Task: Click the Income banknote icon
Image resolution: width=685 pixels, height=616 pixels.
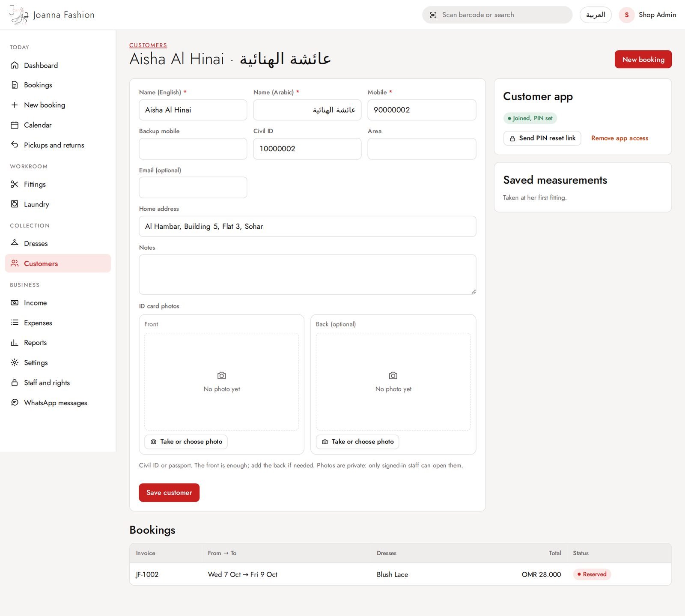Action: click(x=15, y=302)
